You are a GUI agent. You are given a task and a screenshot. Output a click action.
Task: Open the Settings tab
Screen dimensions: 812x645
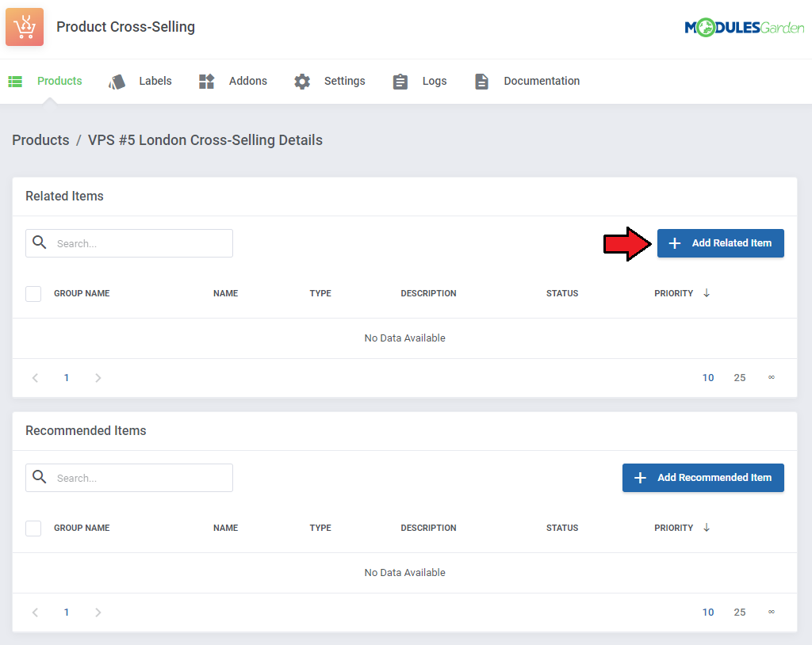[344, 81]
